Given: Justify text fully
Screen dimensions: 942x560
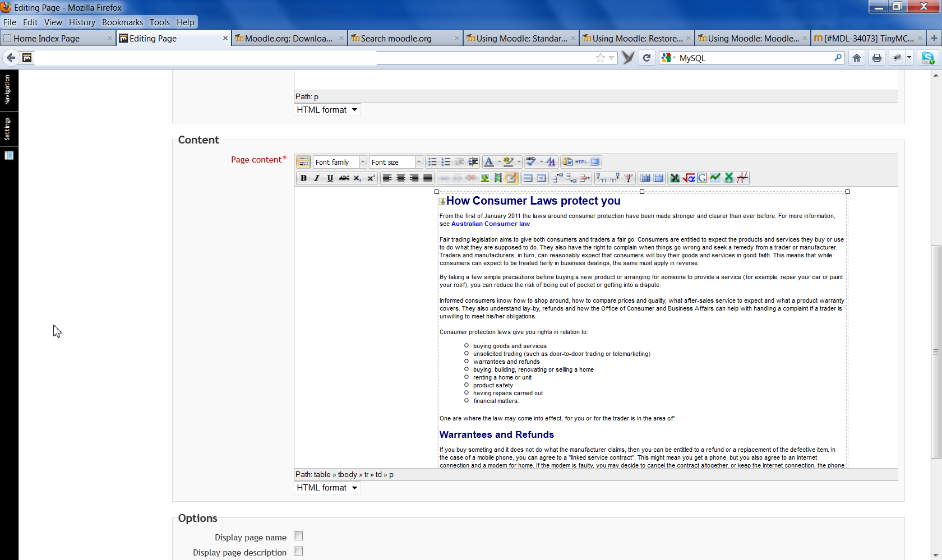Looking at the screenshot, I should click(428, 178).
